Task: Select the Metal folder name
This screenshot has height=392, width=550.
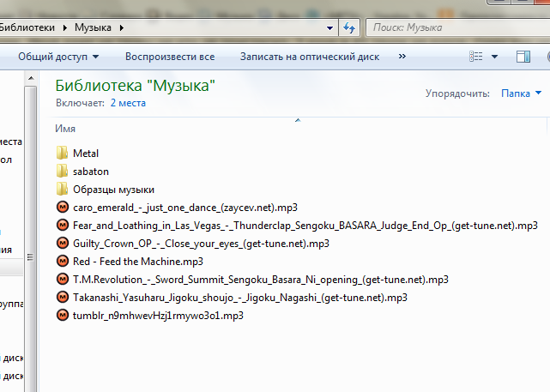Action: point(86,154)
